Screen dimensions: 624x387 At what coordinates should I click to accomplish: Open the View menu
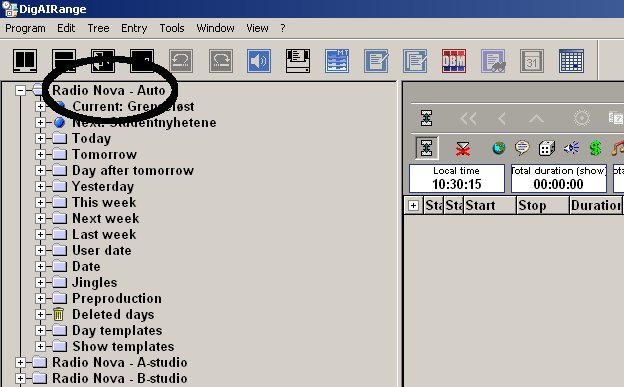[x=257, y=28]
